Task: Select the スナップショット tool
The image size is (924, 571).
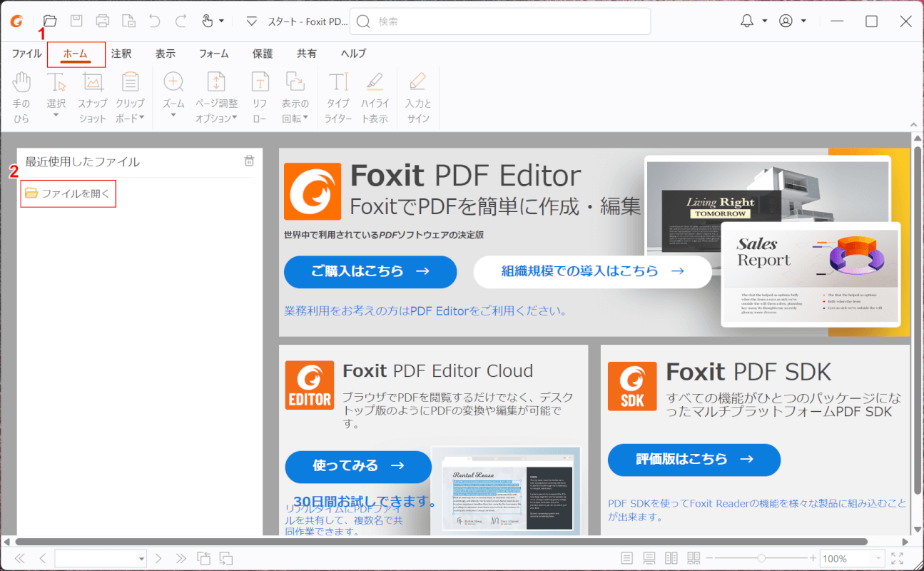Action: (x=93, y=98)
